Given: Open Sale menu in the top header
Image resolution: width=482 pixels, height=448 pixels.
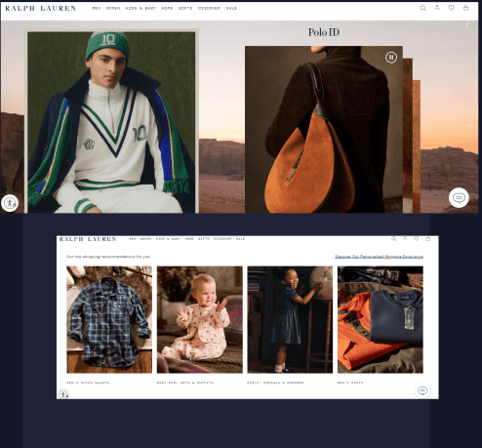Looking at the screenshot, I should (x=231, y=8).
